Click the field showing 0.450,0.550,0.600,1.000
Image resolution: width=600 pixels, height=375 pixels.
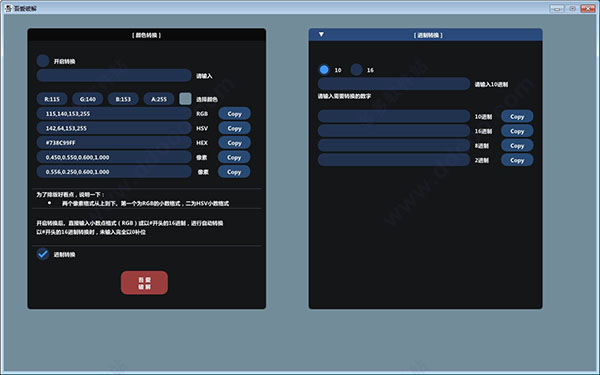(x=114, y=157)
